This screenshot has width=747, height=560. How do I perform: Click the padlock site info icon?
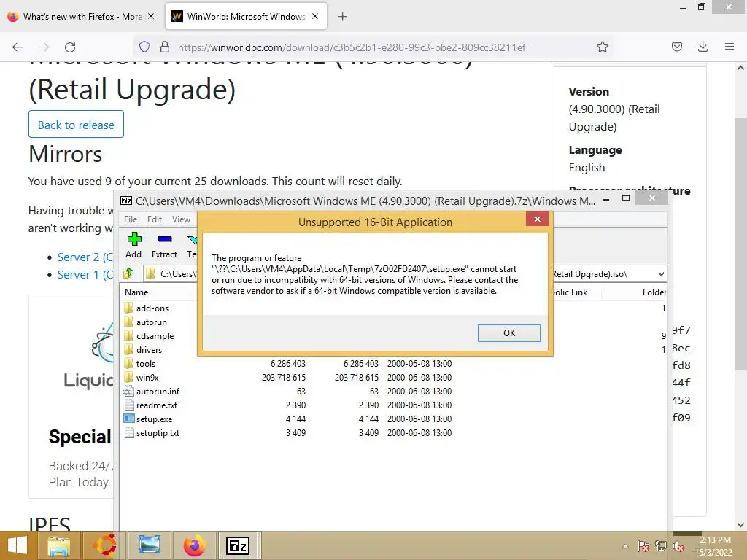[x=165, y=47]
